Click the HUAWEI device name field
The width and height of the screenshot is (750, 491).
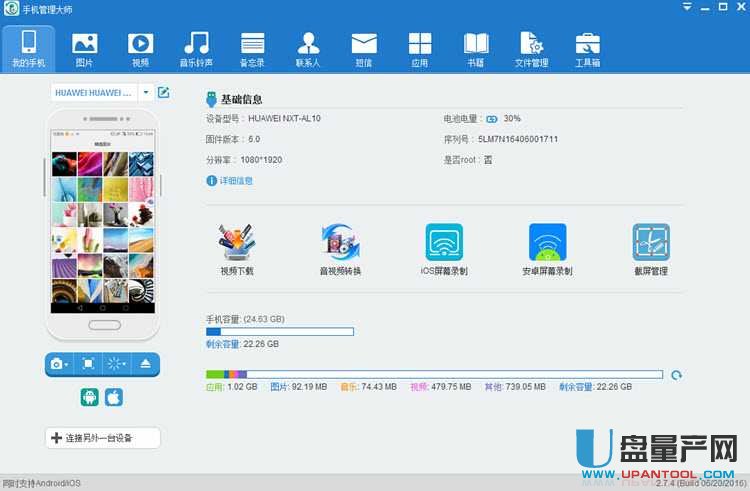[94, 92]
